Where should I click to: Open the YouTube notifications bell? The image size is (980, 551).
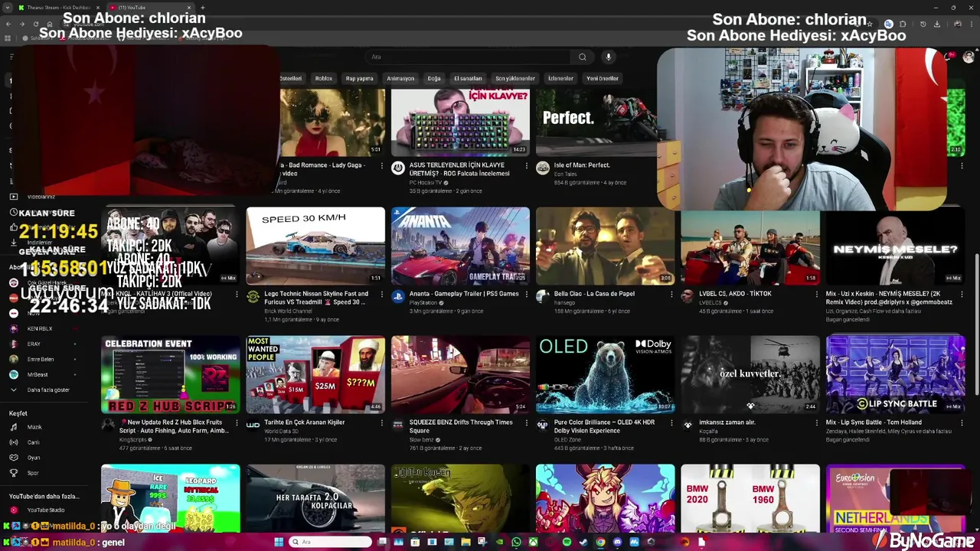pyautogui.click(x=951, y=57)
